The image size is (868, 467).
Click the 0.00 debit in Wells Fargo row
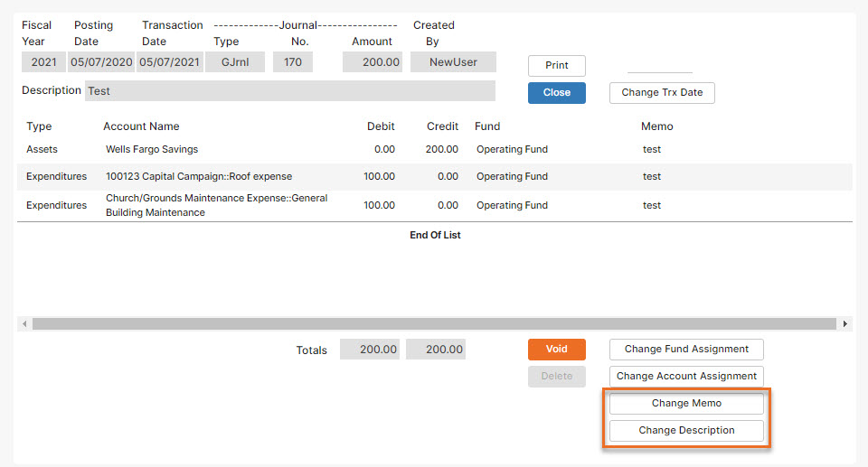point(385,149)
